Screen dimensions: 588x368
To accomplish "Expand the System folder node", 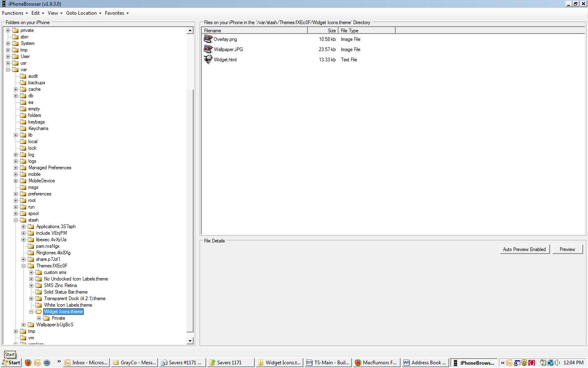I will 8,43.
